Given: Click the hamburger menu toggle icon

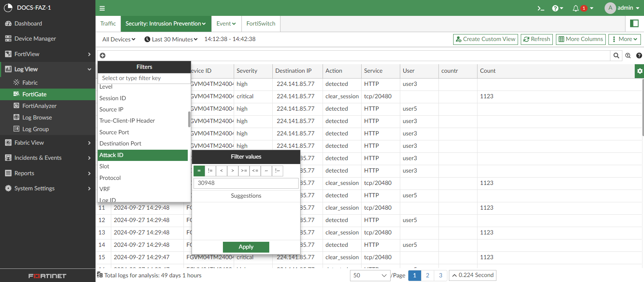Looking at the screenshot, I should [x=102, y=8].
